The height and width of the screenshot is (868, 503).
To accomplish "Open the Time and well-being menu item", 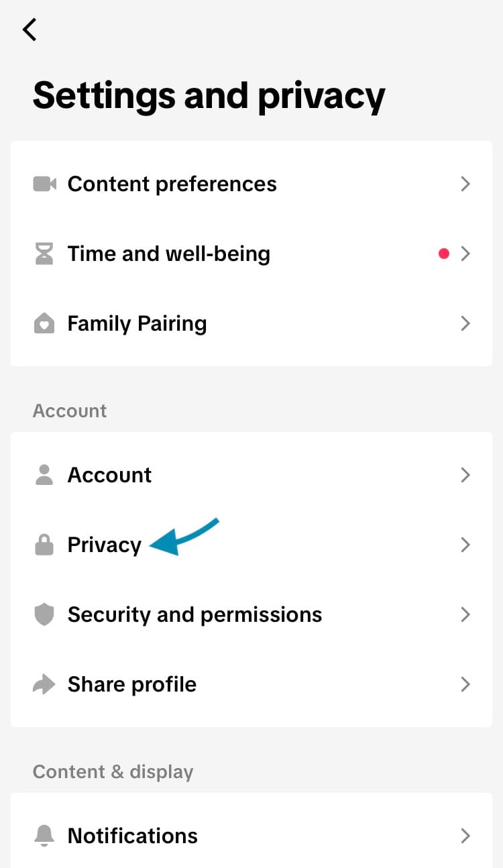I will (168, 254).
